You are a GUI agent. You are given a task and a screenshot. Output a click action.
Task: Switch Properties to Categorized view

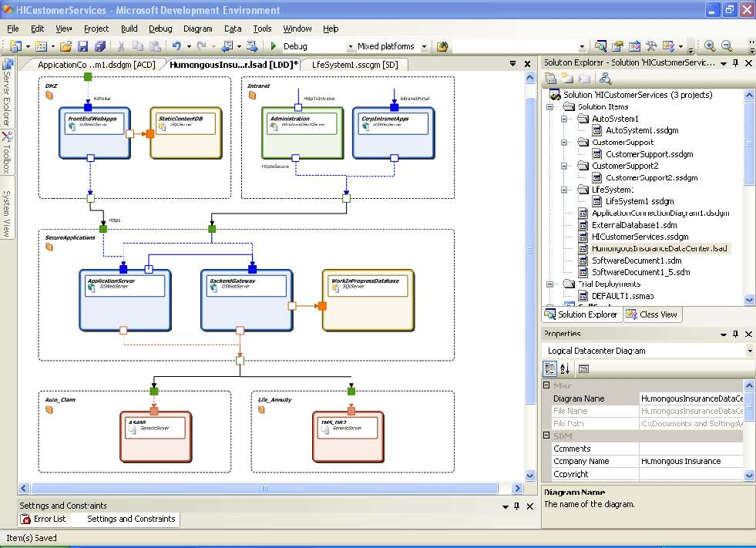[549, 369]
